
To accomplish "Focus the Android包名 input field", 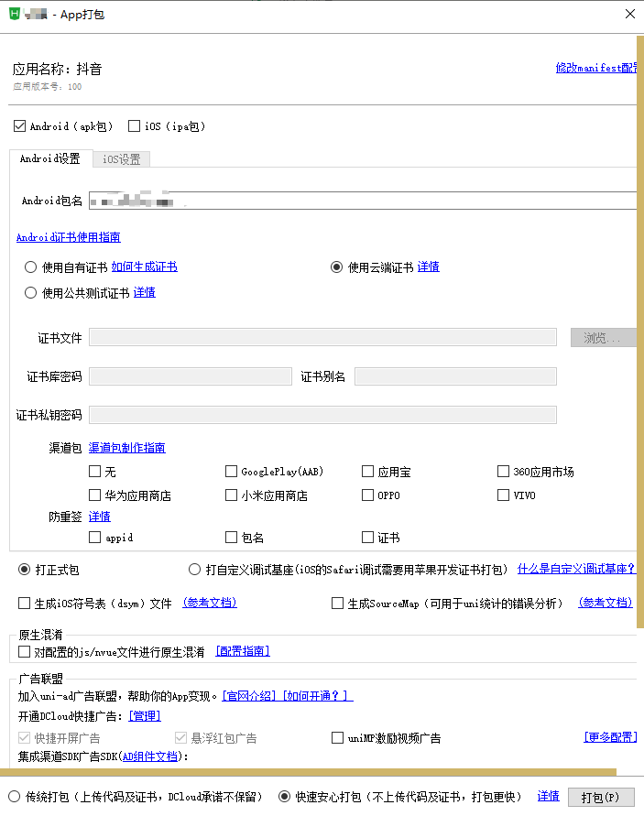I will pos(363,201).
